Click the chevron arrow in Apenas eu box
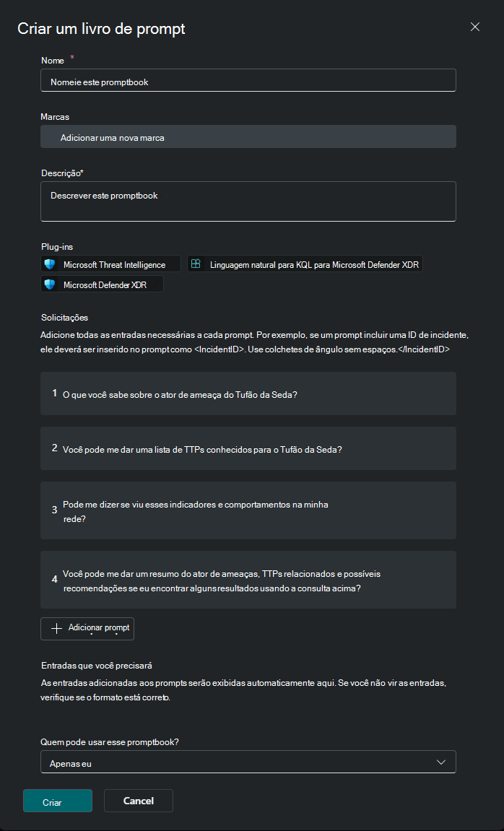504x831 pixels. click(x=441, y=762)
